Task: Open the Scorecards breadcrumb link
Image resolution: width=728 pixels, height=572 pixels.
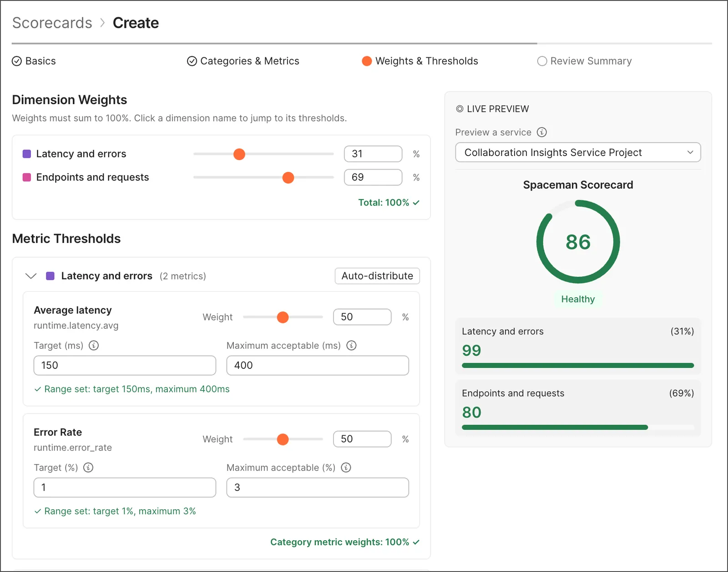Action: 52,23
